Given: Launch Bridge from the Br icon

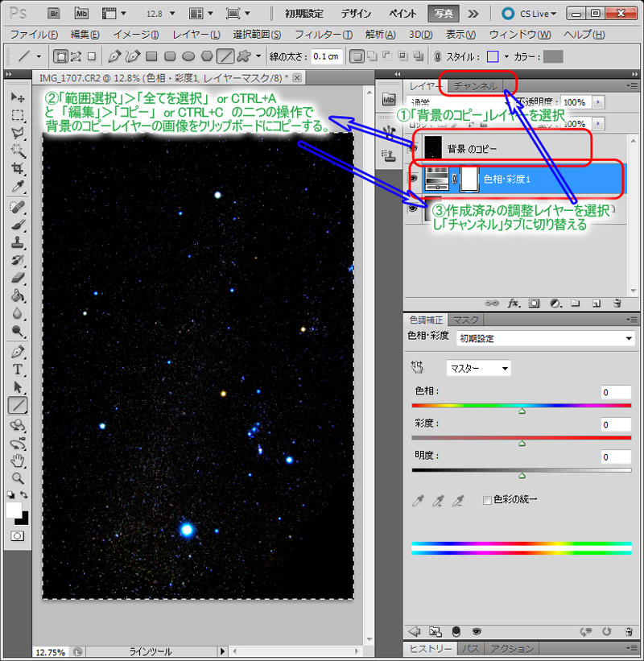Looking at the screenshot, I should (x=53, y=14).
